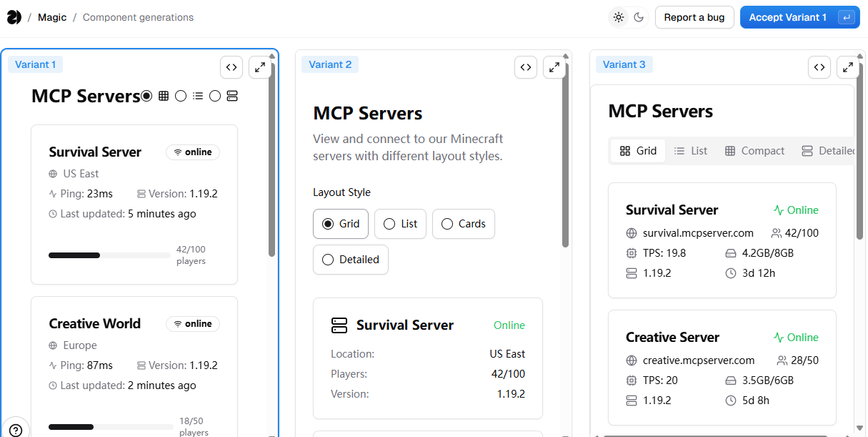
Task: Select the radio button before the list icon in Variant 1
Action: pyautogui.click(x=181, y=96)
